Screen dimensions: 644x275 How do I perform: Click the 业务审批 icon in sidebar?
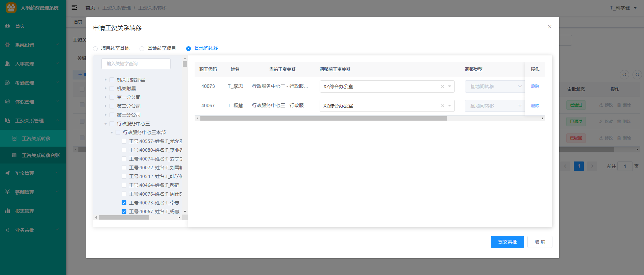coord(7,230)
